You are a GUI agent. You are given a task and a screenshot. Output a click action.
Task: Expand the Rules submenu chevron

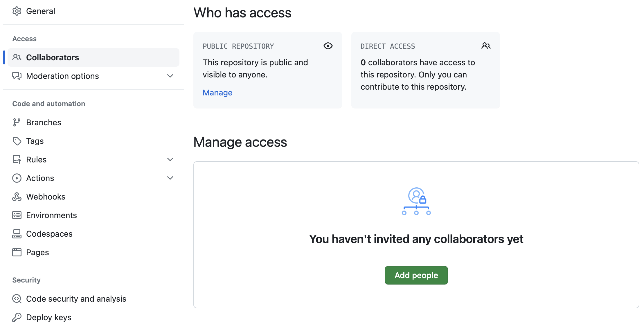pyautogui.click(x=170, y=160)
